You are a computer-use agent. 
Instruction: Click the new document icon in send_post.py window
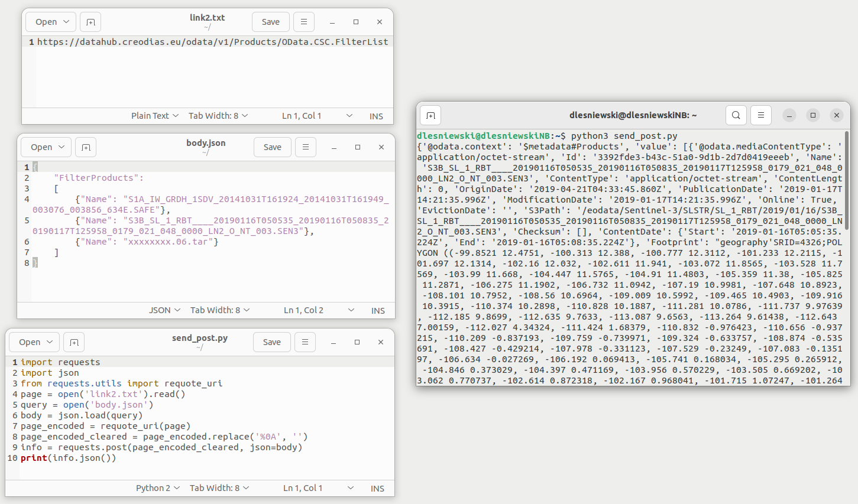tap(73, 342)
